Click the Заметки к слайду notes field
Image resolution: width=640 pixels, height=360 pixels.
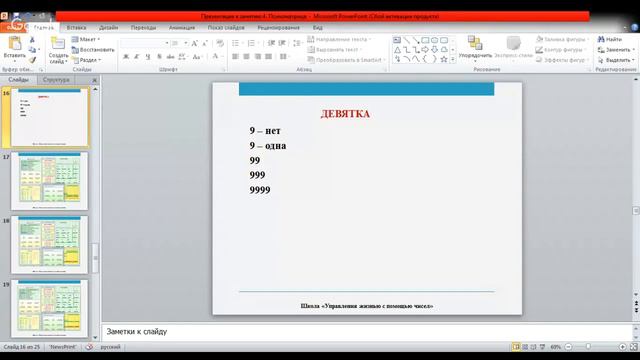(367, 332)
